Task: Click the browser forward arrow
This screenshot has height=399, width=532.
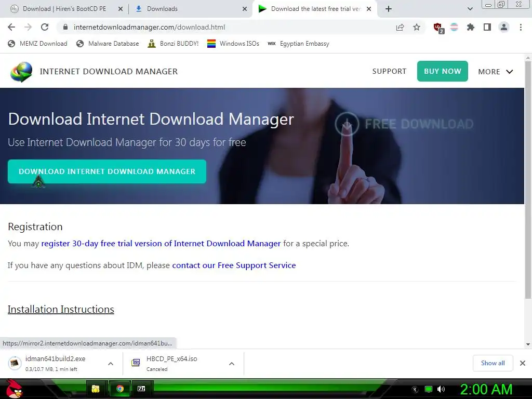Action: tap(28, 27)
